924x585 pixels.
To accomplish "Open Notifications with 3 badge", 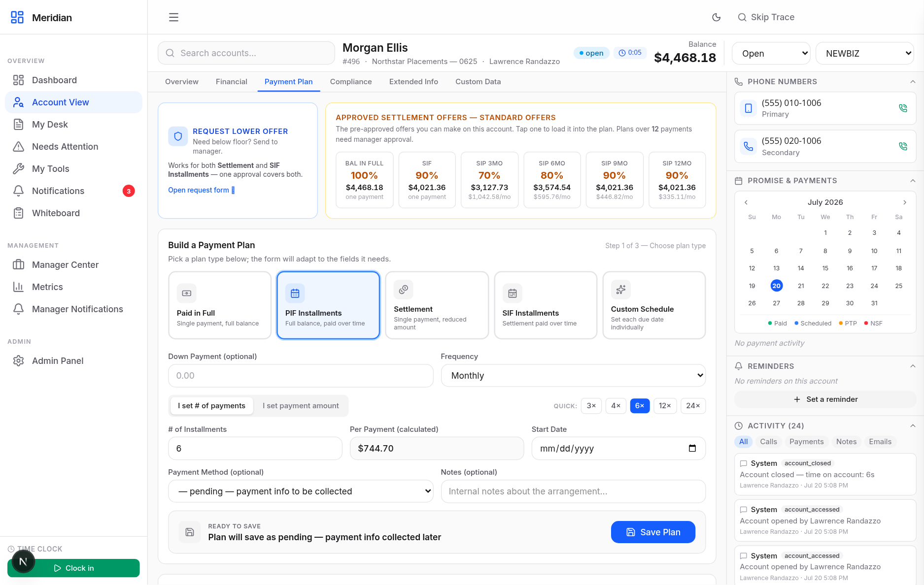I will coord(73,191).
